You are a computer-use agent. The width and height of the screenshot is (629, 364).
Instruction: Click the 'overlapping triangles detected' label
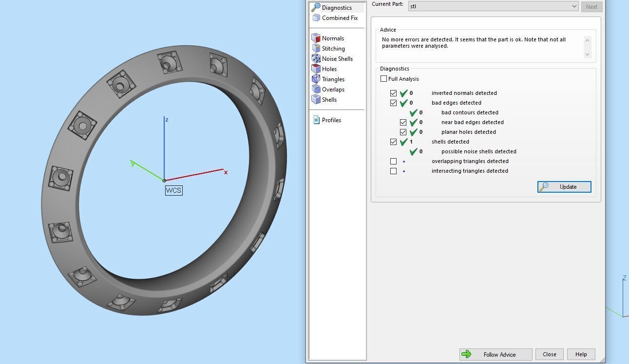(x=470, y=161)
